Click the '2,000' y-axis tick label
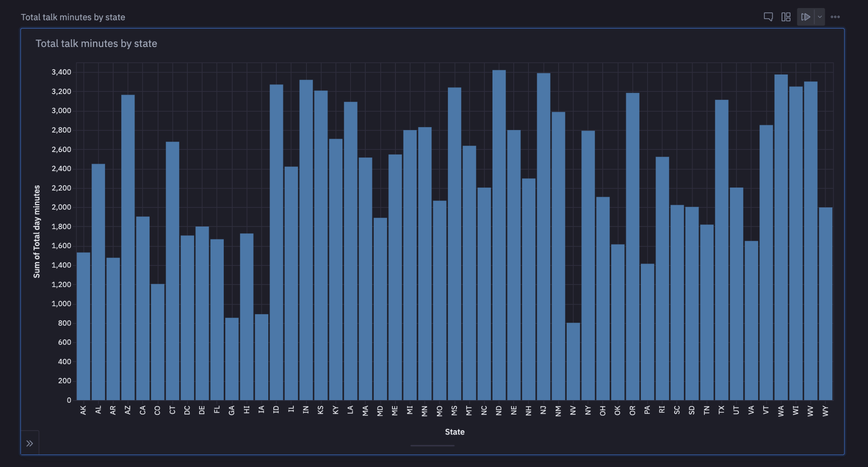868x467 pixels. [61, 207]
